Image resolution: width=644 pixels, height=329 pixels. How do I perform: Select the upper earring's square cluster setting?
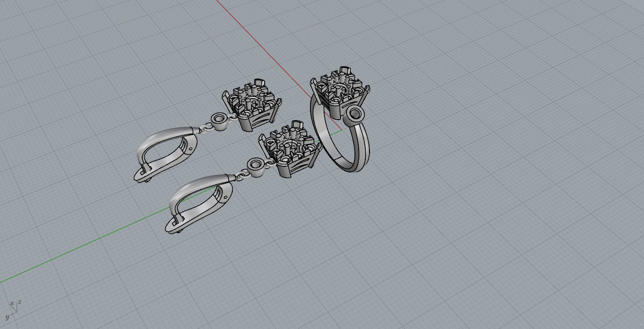[252, 104]
